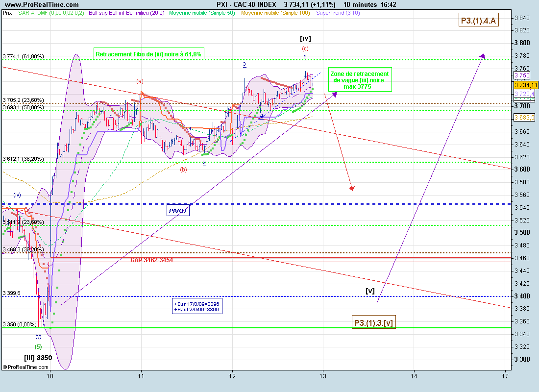
Task: Select the 3 350 (0,00%) Fibonacci label
Action: coord(20,324)
